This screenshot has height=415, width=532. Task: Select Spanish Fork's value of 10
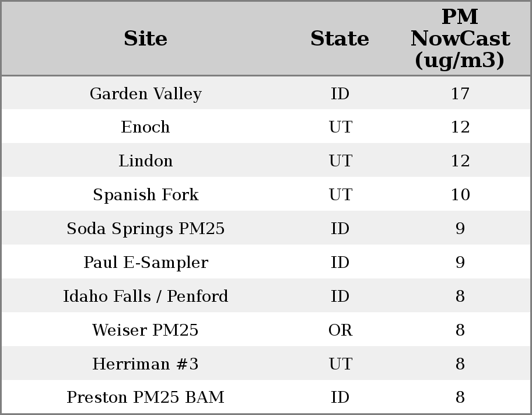(x=460, y=195)
